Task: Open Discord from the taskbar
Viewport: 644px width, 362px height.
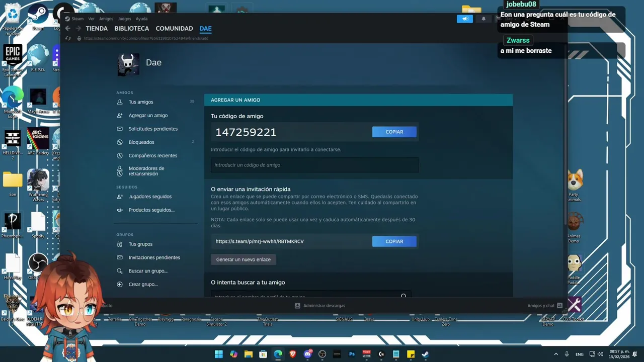Action: point(307,354)
